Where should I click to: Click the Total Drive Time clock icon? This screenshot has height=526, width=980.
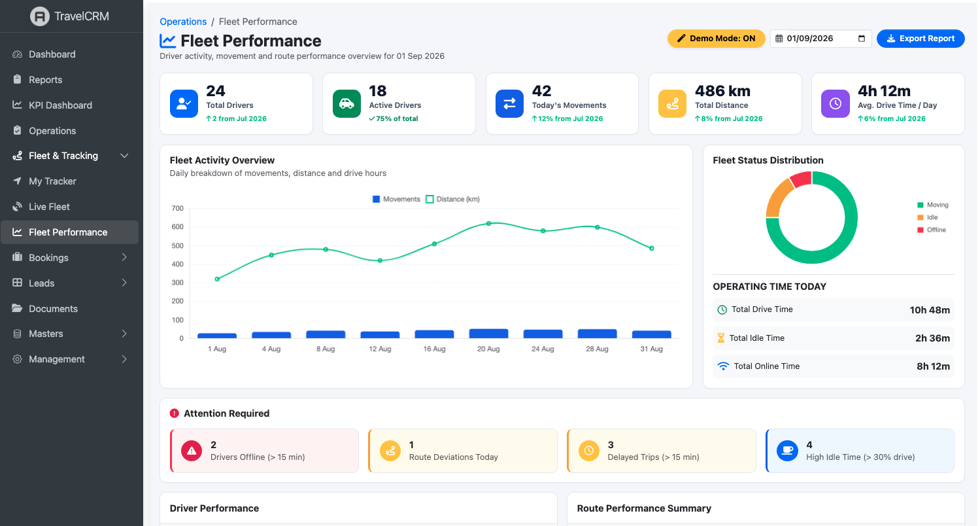722,309
